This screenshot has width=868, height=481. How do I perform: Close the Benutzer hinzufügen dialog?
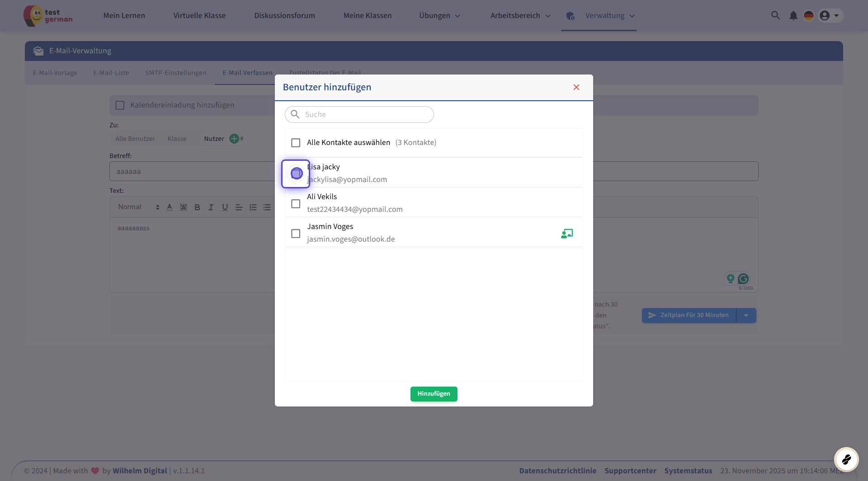(576, 87)
